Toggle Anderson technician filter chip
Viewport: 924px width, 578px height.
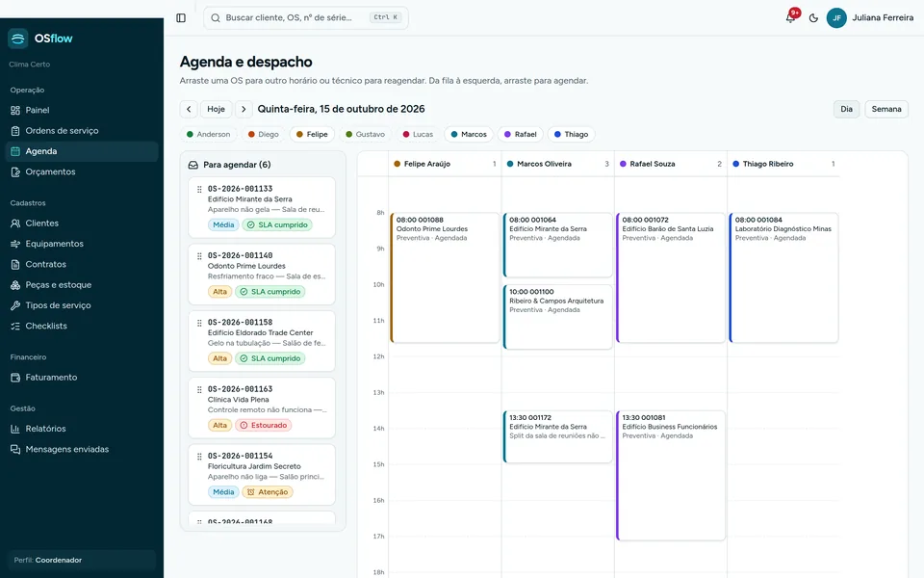point(208,135)
